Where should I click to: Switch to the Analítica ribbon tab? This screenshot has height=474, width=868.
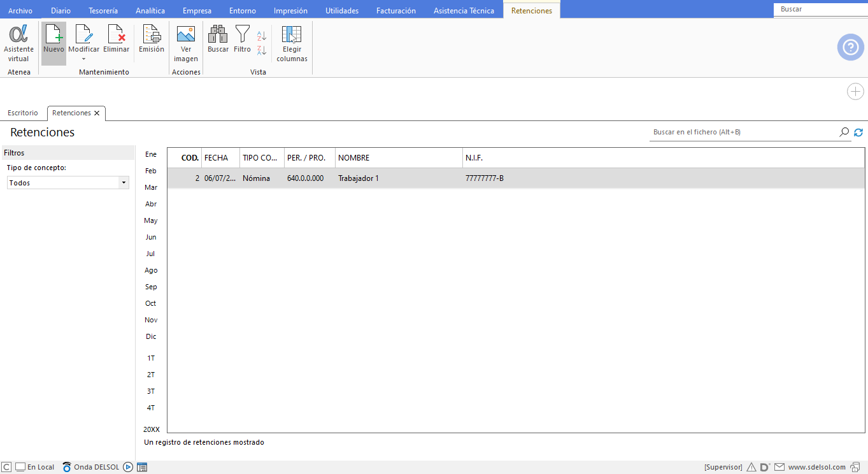click(x=150, y=11)
